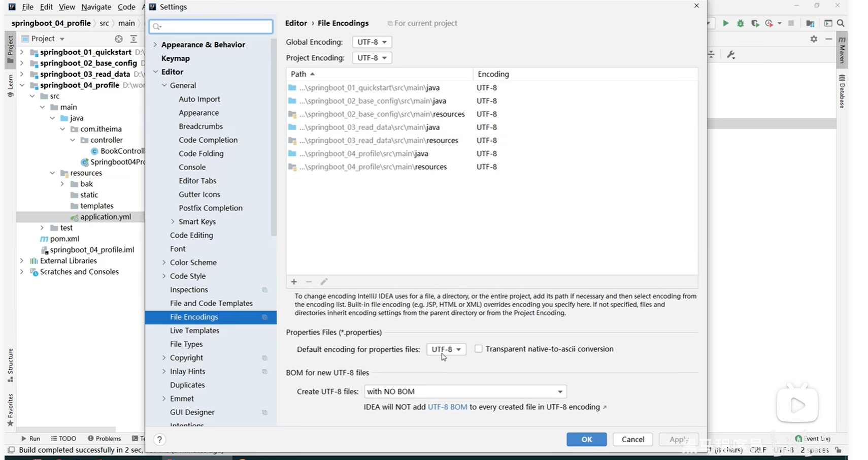Click the project-level icon next to File Encodings
868x460 pixels.
click(264, 317)
